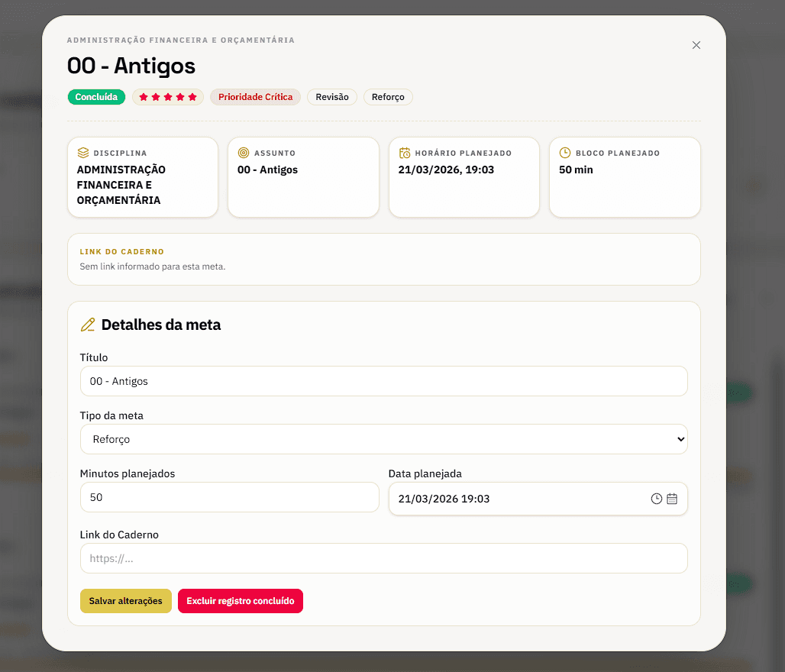Click the Revisão tag
785x672 pixels.
pos(331,97)
